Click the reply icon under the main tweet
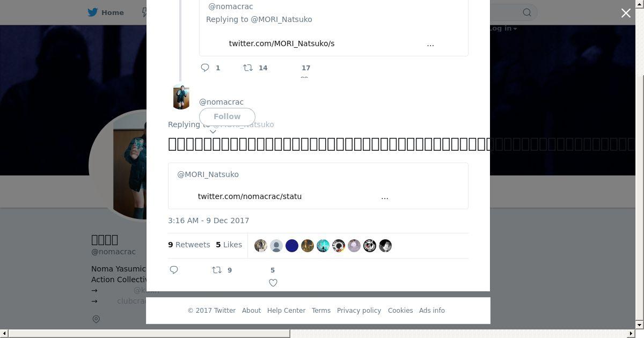The height and width of the screenshot is (338, 644). [174, 270]
